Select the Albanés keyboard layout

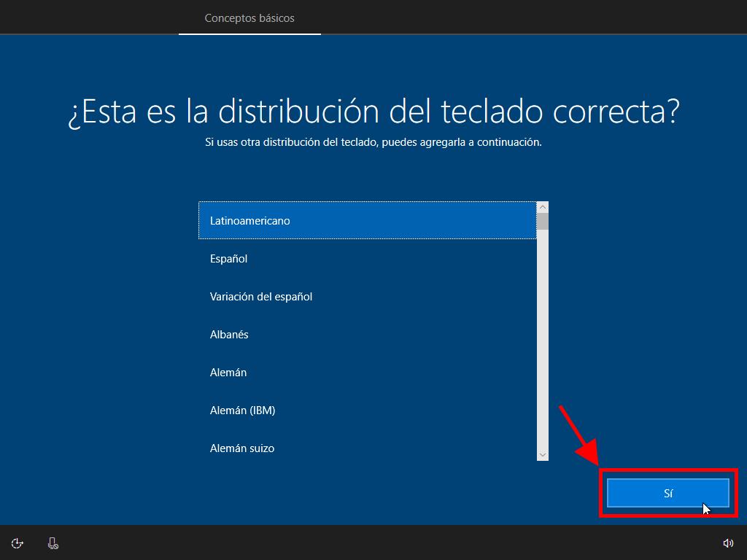tap(367, 334)
